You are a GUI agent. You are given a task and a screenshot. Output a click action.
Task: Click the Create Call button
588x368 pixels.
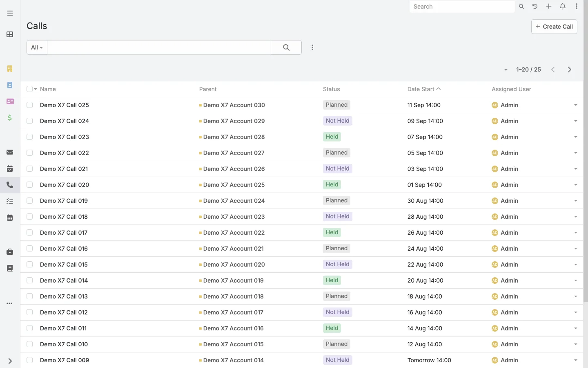pyautogui.click(x=554, y=27)
